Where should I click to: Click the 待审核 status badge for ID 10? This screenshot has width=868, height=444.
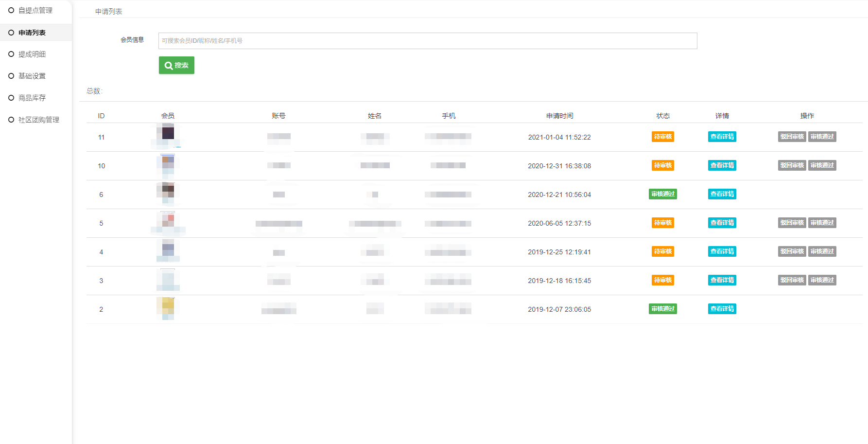(662, 165)
